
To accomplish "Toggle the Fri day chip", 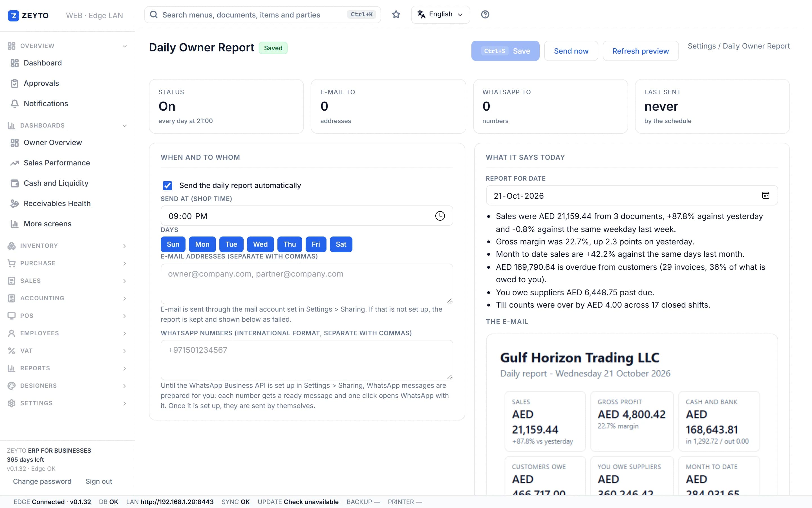I will coord(316,244).
